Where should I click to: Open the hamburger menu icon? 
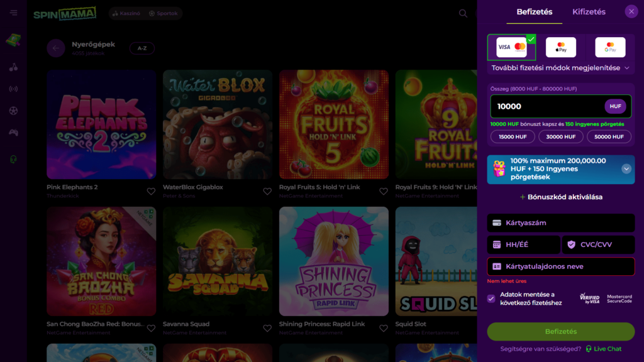(x=13, y=13)
